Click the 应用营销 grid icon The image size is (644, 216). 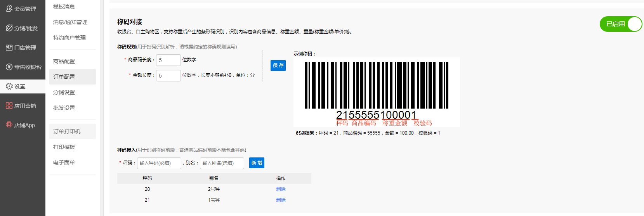tap(9, 105)
